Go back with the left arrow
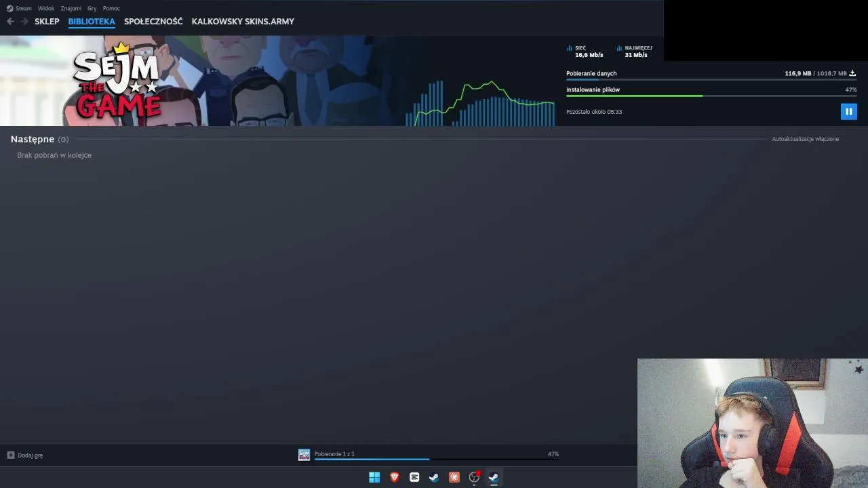This screenshot has width=868, height=488. [x=10, y=22]
